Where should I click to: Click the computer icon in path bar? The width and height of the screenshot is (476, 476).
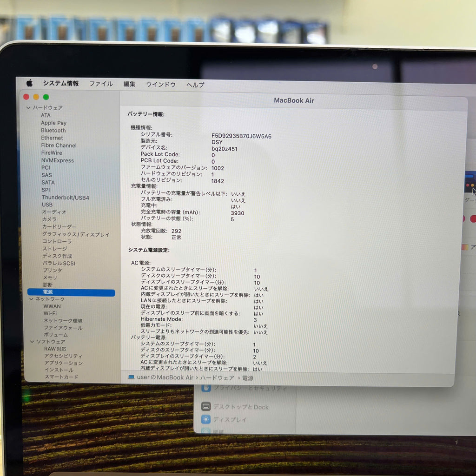pyautogui.click(x=131, y=377)
